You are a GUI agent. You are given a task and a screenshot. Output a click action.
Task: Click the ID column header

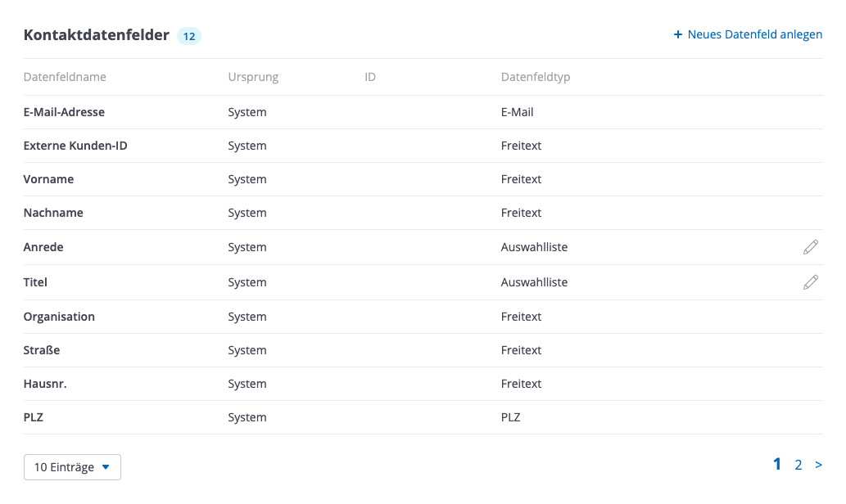click(370, 78)
